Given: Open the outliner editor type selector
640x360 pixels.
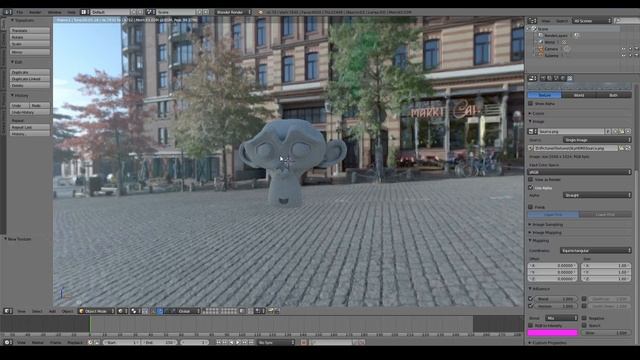Looking at the screenshot, I should point(533,21).
